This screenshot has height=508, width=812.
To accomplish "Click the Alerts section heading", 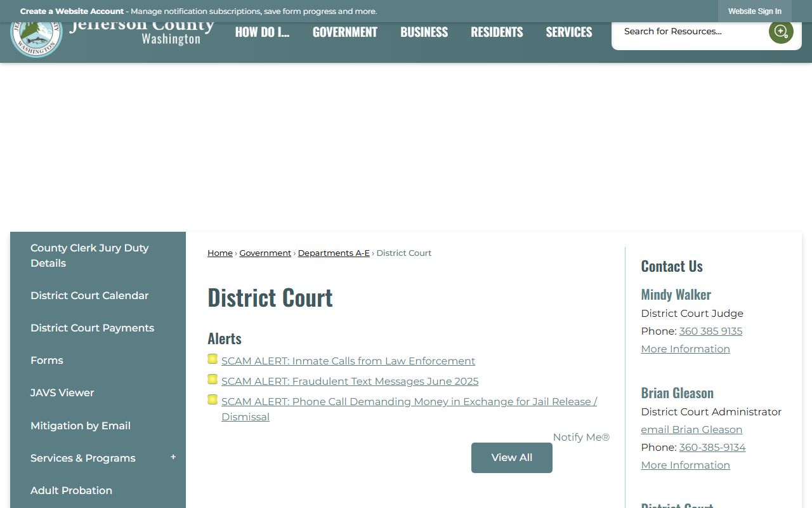I will [x=225, y=338].
